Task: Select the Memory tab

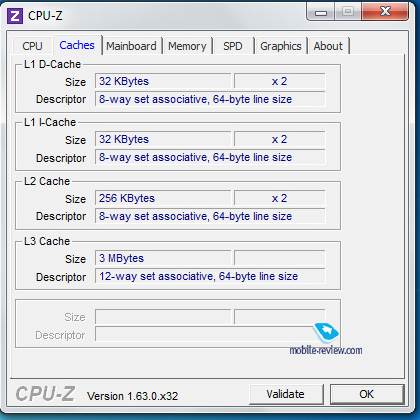Action: [187, 46]
